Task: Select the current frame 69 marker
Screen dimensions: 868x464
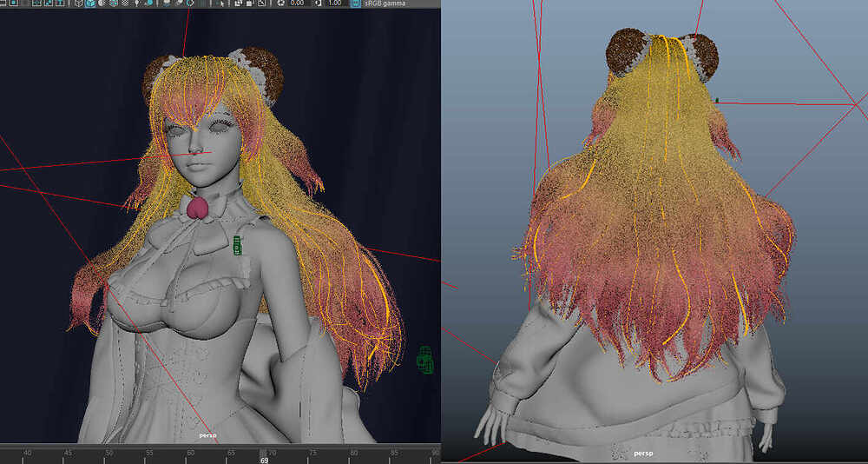Action: pyautogui.click(x=264, y=461)
